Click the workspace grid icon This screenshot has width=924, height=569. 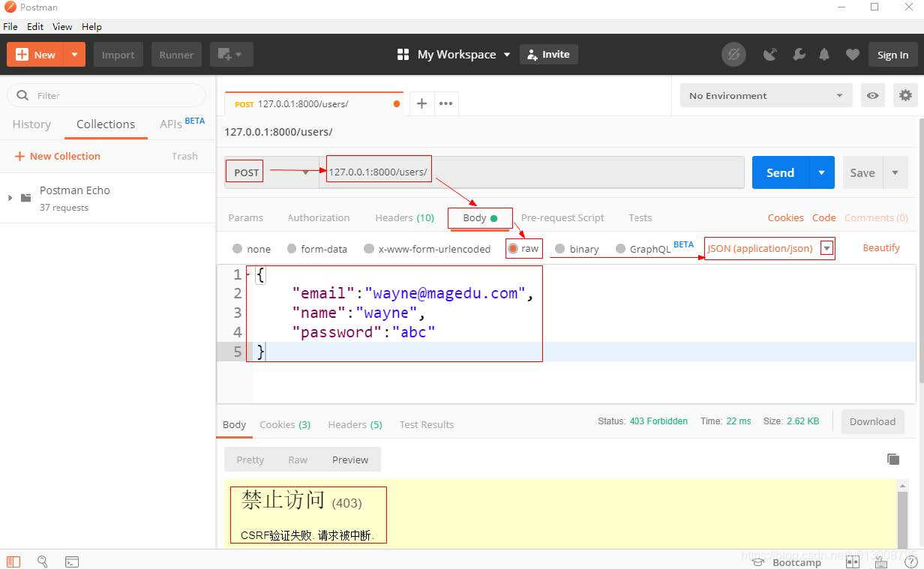coord(403,55)
